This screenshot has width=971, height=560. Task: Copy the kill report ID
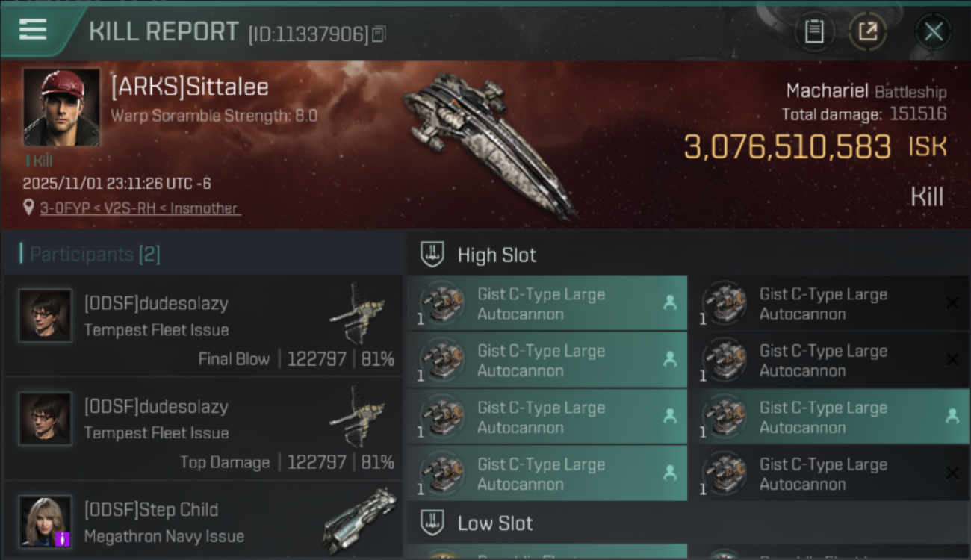coord(379,34)
